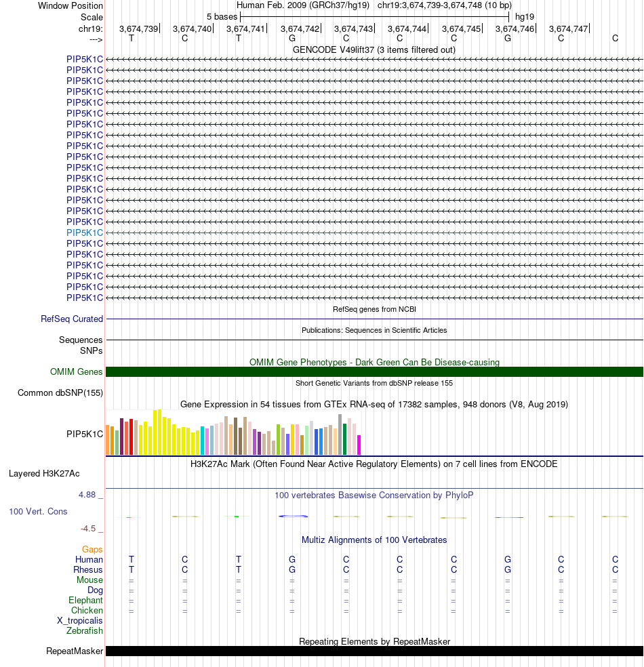The height and width of the screenshot is (667, 644).
Task: Select the chr19:3,674,739-3,674,748 (10 bp) range text
Action: coord(445,5)
